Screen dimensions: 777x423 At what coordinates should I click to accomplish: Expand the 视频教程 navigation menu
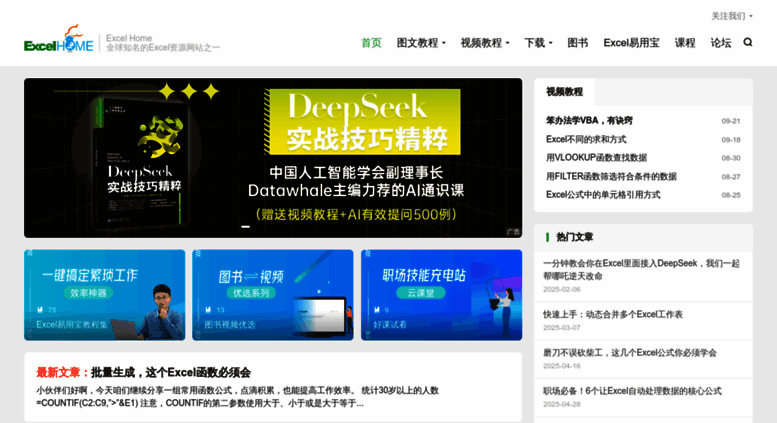485,43
